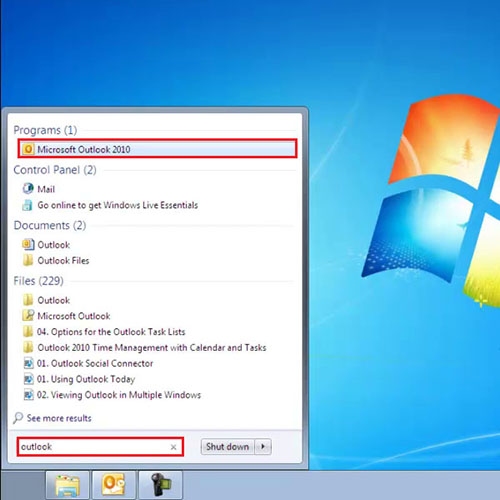
Task: Open 02. Viewing Outlook in Multiple Windows
Action: click(x=119, y=395)
